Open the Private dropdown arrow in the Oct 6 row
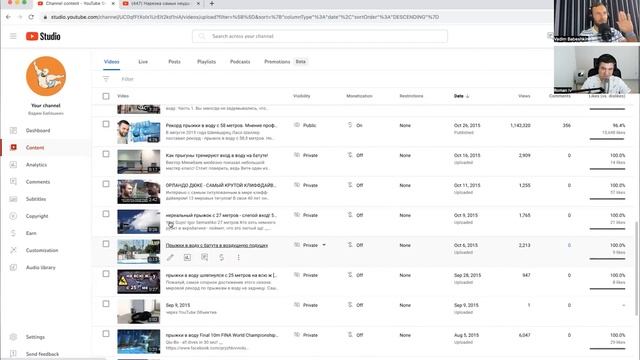The image size is (640, 360). click(324, 245)
